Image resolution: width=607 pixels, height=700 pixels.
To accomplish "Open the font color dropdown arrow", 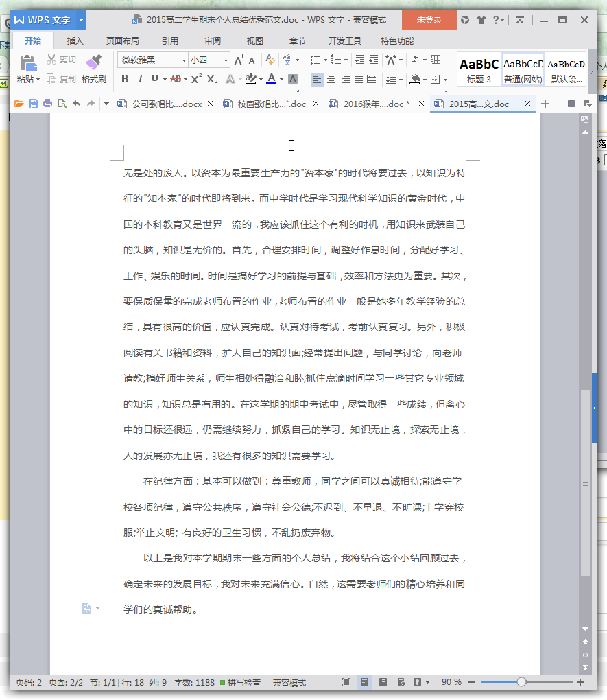I will [281, 80].
